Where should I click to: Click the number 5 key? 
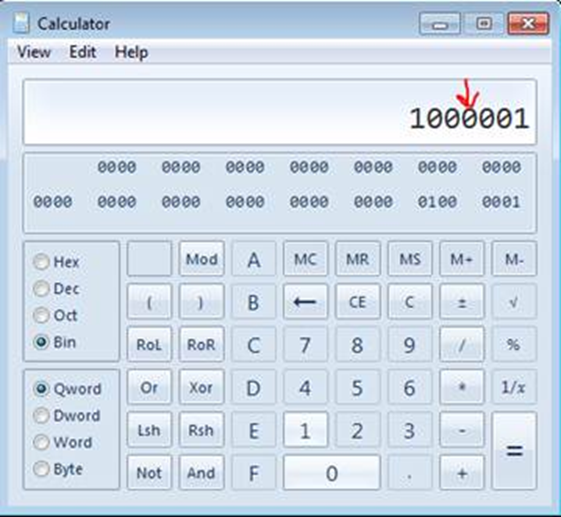pos(357,387)
